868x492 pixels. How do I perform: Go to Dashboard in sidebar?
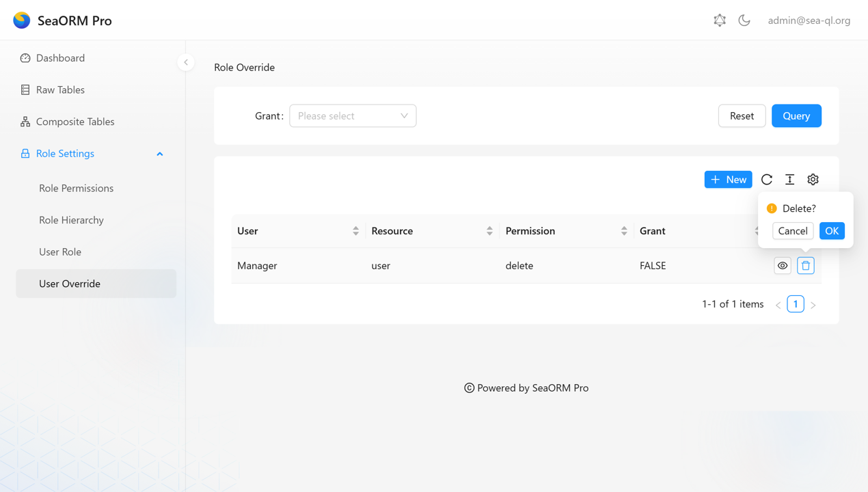click(x=60, y=58)
